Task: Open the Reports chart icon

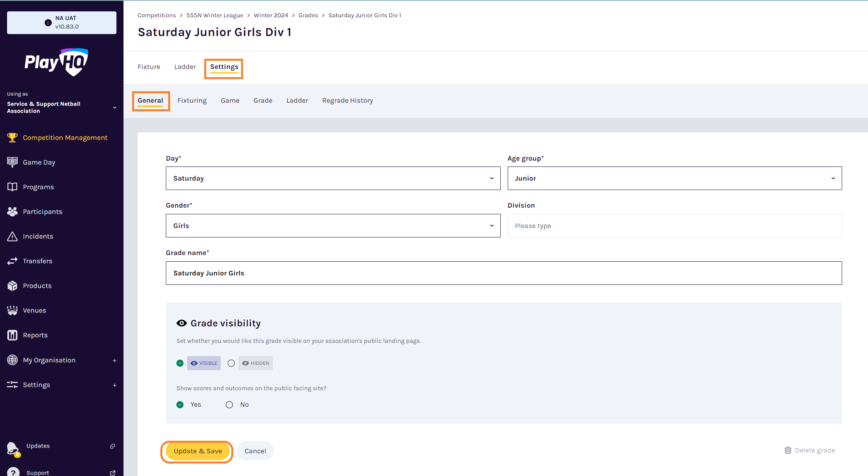Action: pos(12,335)
